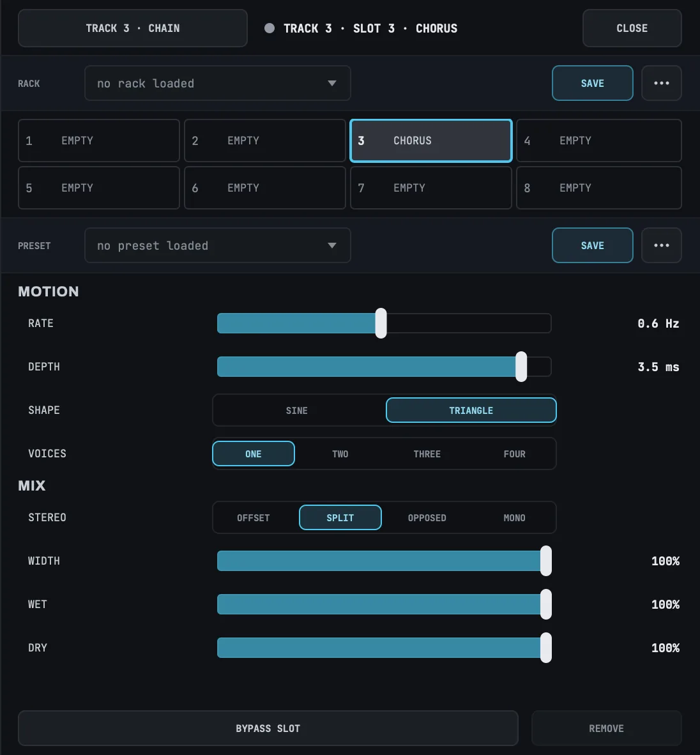Remove the chorus from this slot

point(607,729)
